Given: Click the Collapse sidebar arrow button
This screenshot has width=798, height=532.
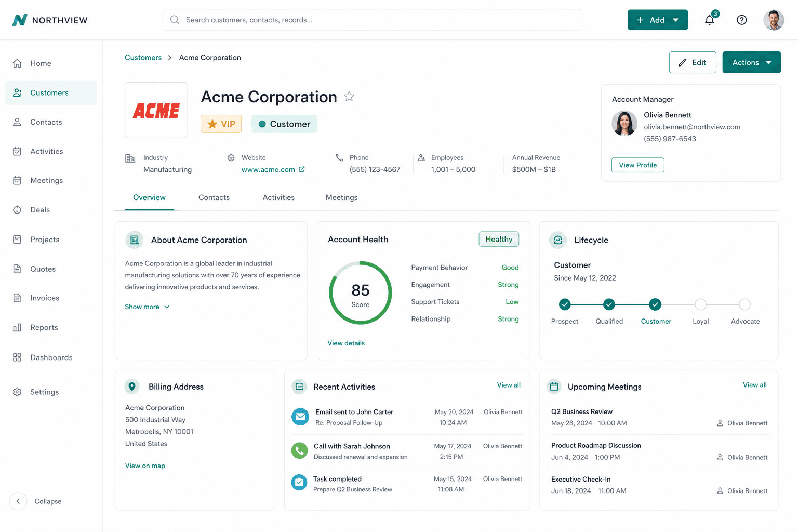Looking at the screenshot, I should coord(18,501).
